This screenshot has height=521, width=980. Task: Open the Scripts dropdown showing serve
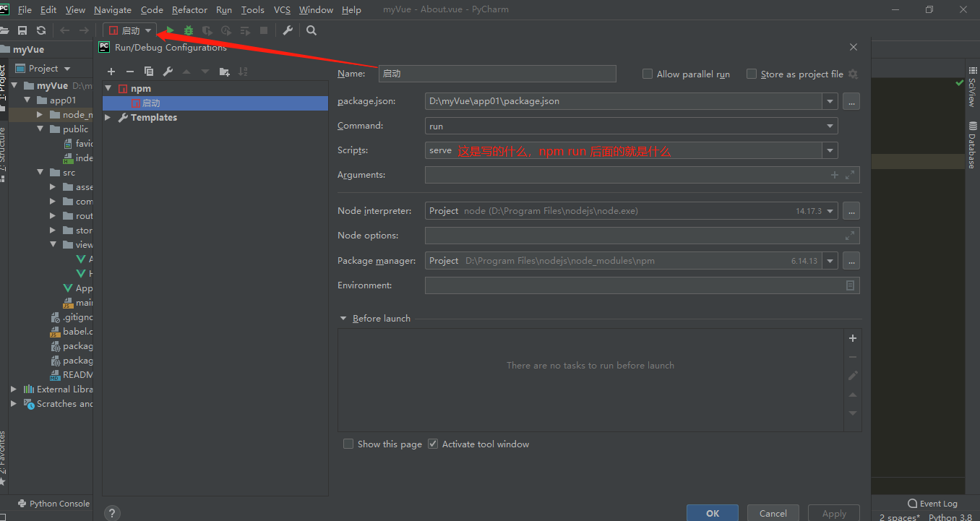tap(830, 150)
